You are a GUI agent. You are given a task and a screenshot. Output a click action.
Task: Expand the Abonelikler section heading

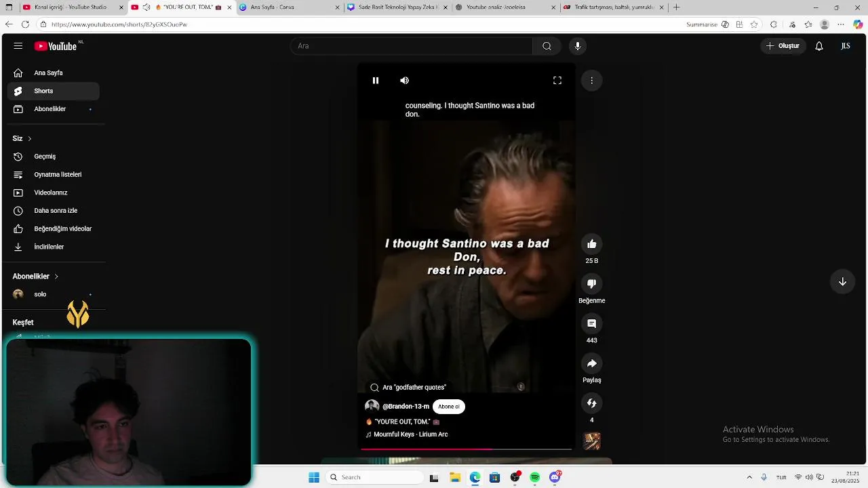tap(35, 277)
